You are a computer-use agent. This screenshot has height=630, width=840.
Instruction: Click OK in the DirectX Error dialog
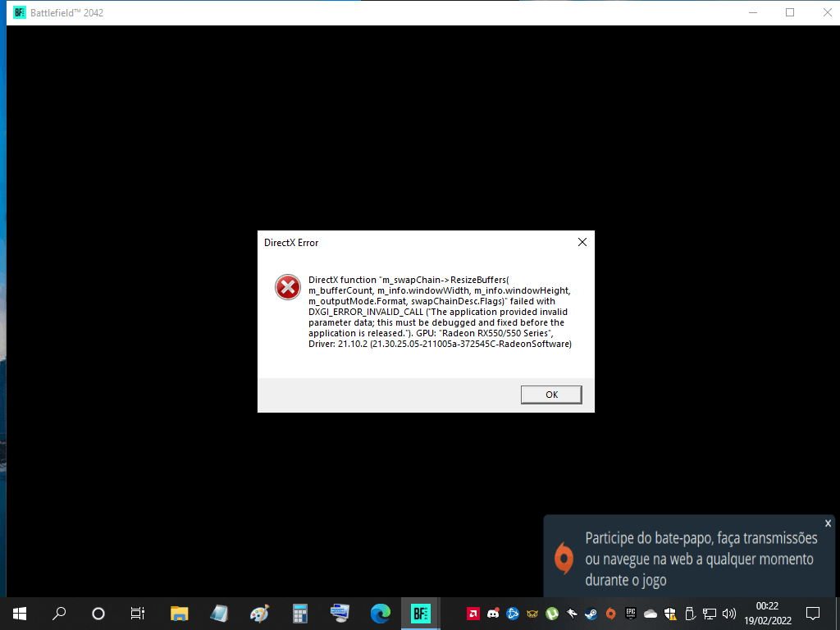tap(551, 395)
